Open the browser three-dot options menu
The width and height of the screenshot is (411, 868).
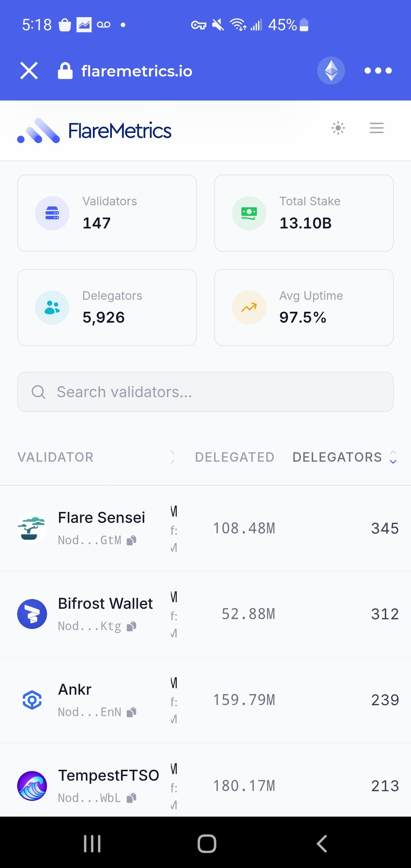click(x=378, y=71)
